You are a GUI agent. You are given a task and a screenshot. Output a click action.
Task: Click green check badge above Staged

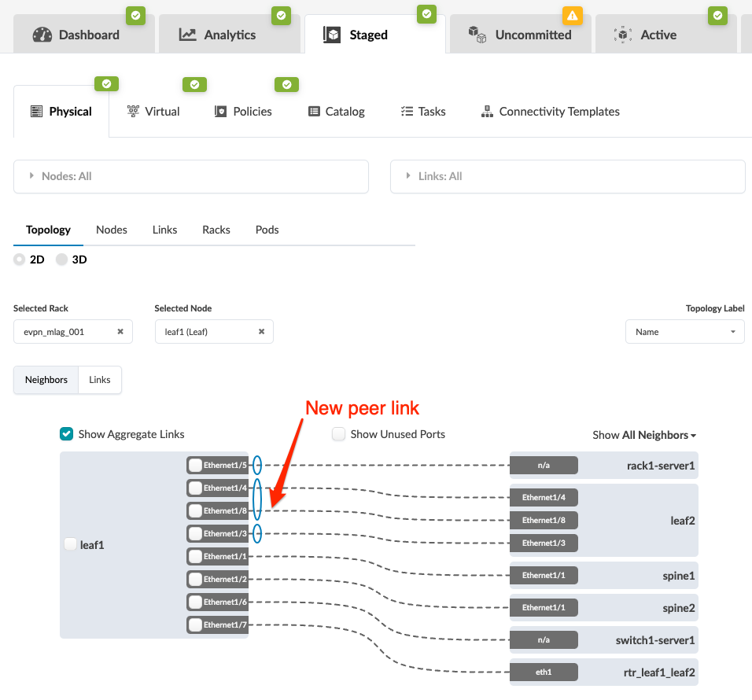(426, 14)
